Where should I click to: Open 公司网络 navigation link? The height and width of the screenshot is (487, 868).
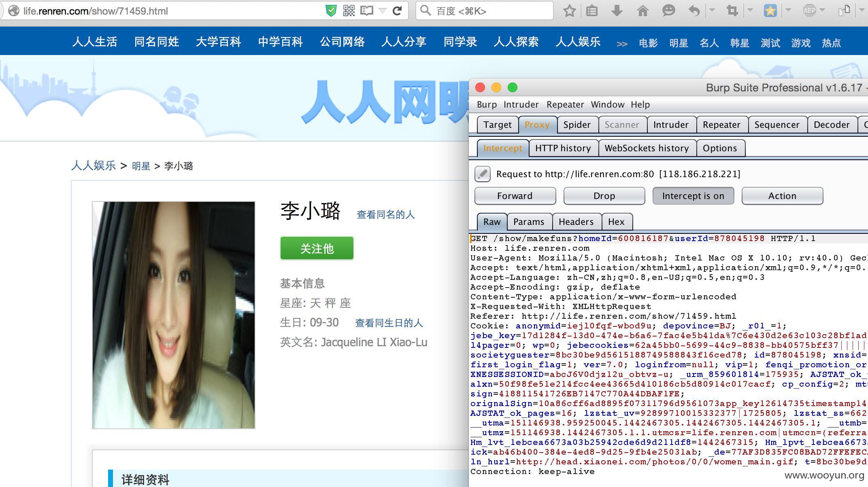[x=343, y=42]
